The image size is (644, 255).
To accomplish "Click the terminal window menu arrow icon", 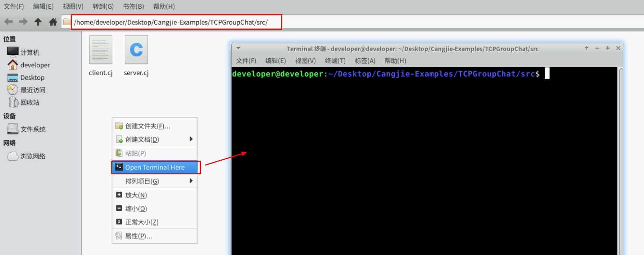I will pyautogui.click(x=238, y=49).
